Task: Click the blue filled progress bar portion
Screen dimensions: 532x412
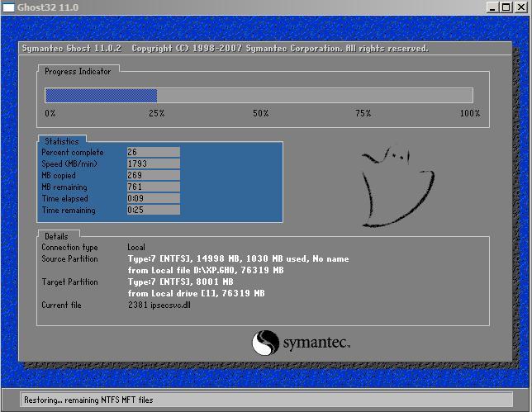Action: 101,96
